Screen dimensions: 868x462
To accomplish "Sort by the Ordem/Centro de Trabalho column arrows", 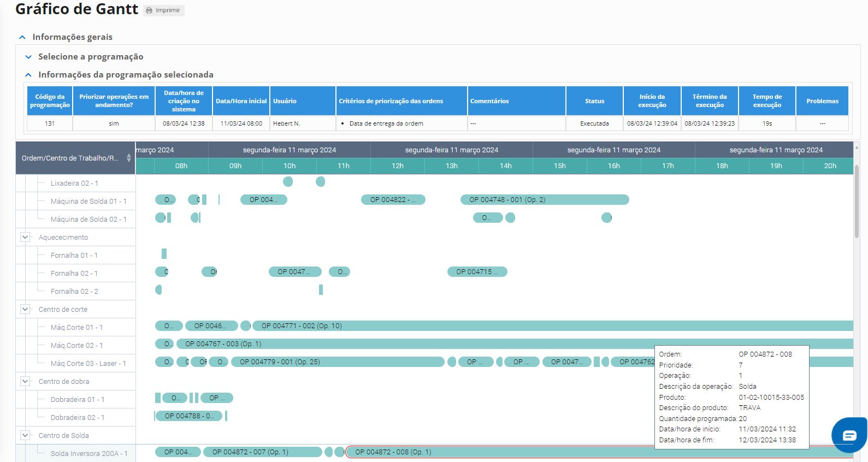I will pos(129,158).
